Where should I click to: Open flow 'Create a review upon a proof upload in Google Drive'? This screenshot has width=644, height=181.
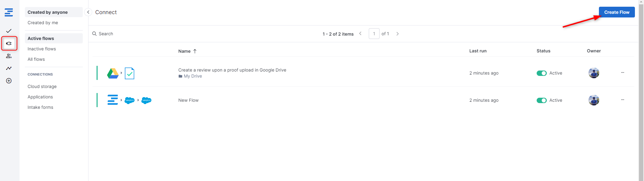tap(232, 70)
